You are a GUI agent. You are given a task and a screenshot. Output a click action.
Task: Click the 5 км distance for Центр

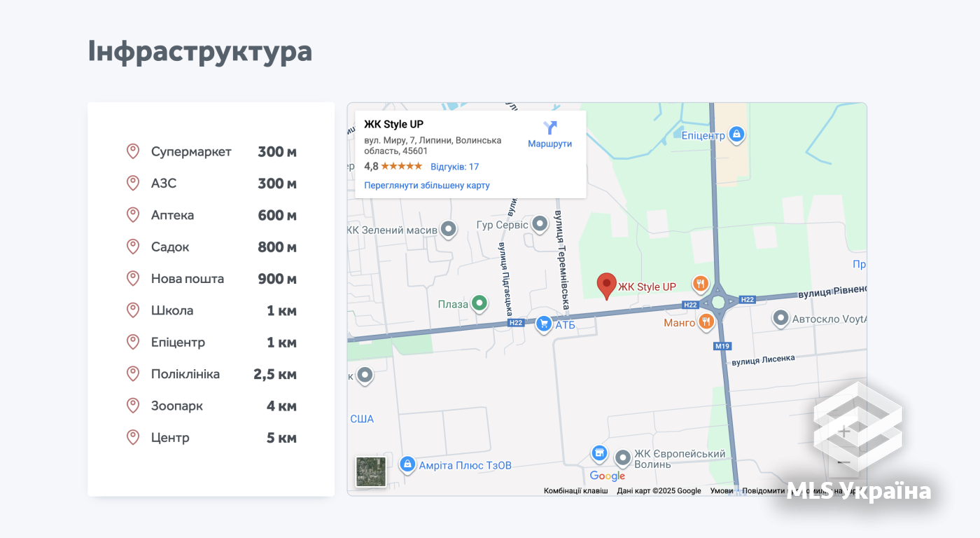pyautogui.click(x=281, y=438)
